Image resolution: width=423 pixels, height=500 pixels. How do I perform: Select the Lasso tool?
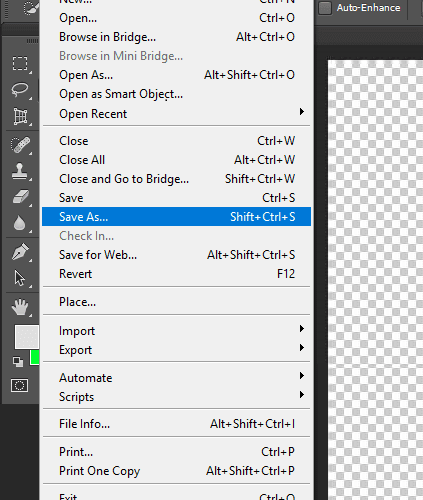click(20, 89)
